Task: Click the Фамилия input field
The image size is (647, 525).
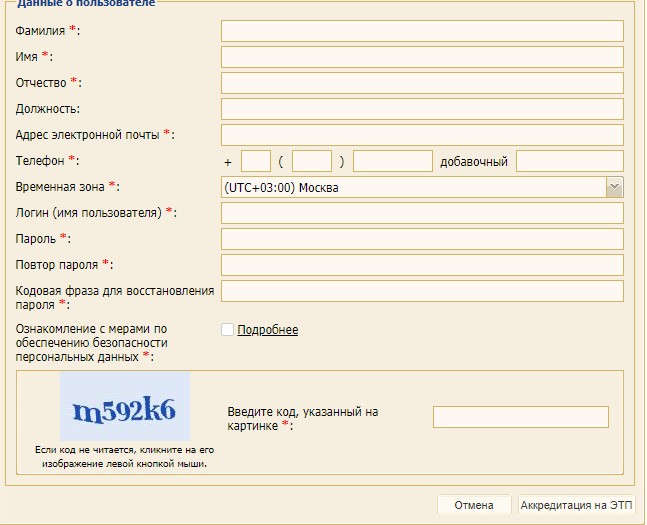Action: click(421, 31)
